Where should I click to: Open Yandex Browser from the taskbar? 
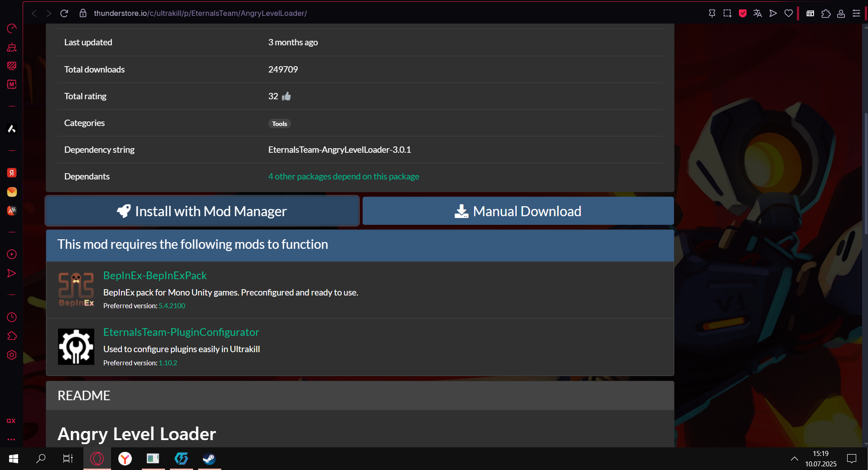[x=125, y=459]
